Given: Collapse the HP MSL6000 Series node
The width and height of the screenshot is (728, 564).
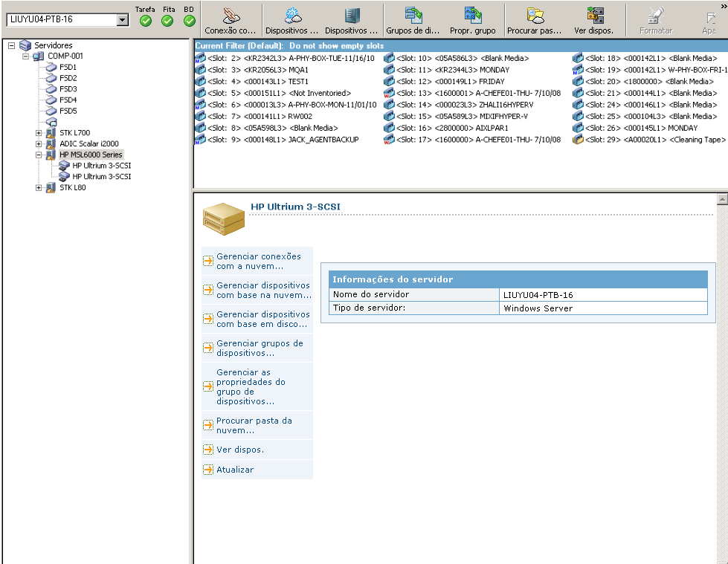Looking at the screenshot, I should 39,155.
